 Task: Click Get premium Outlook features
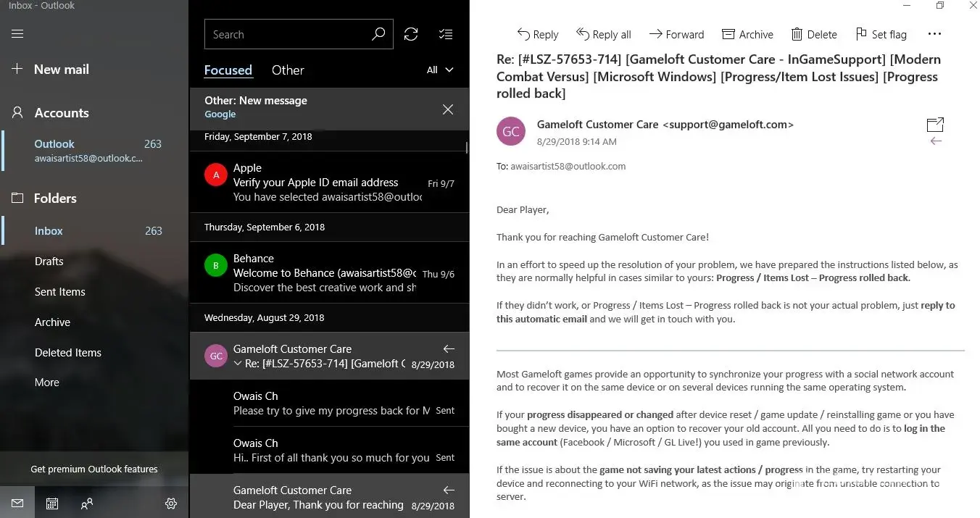click(x=94, y=469)
